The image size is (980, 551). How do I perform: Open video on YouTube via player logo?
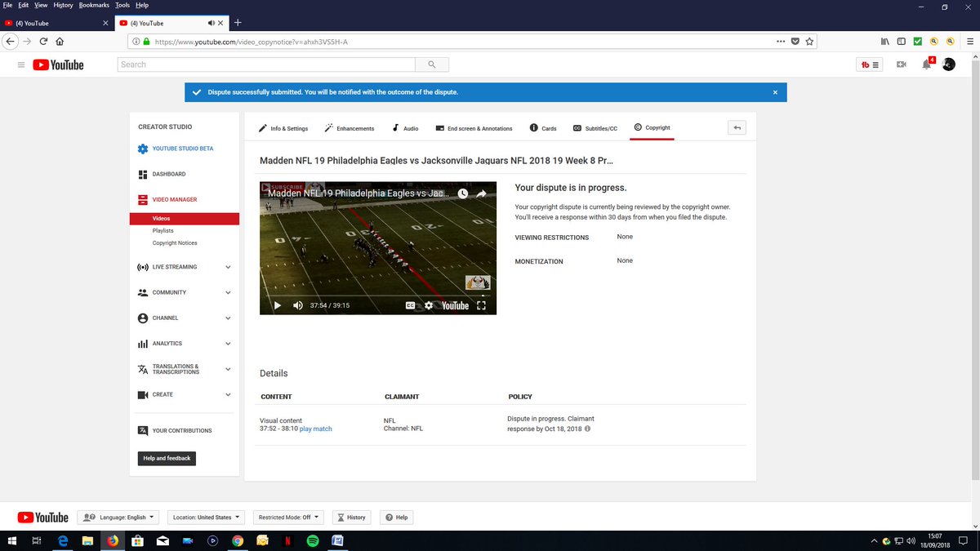click(455, 305)
